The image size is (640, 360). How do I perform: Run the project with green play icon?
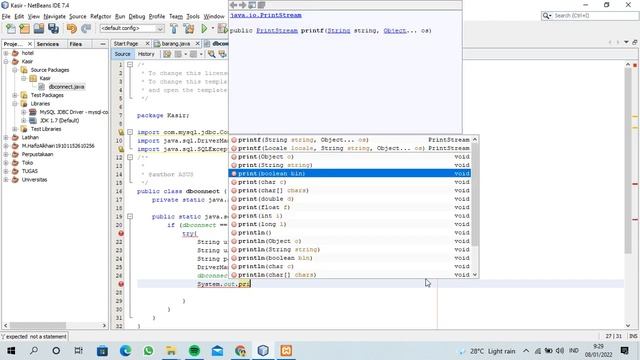204,29
